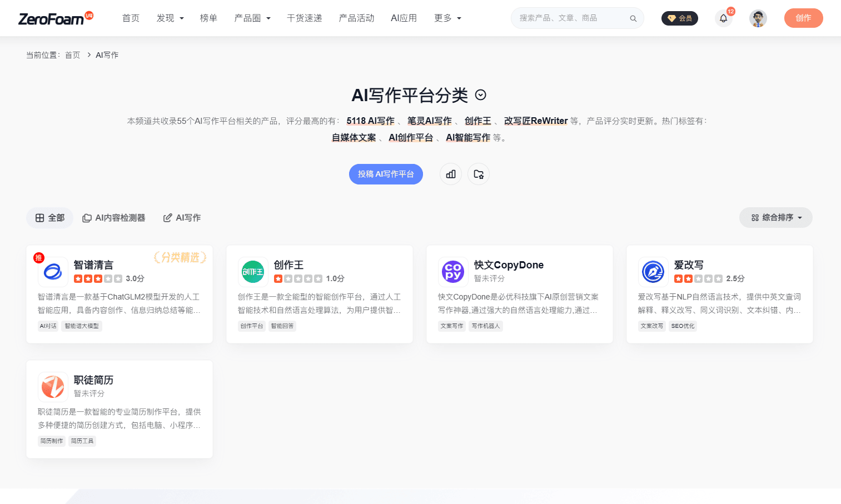Click the 投稿 AI写作平台 button

(x=386, y=174)
